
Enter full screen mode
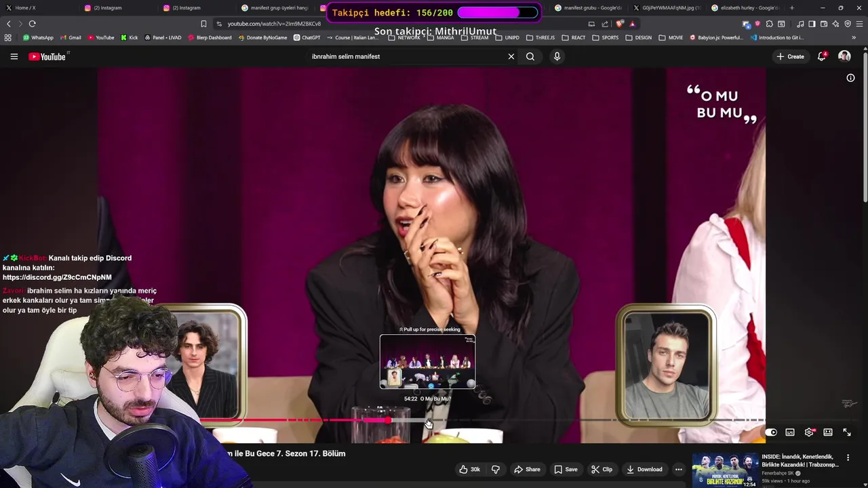(847, 432)
